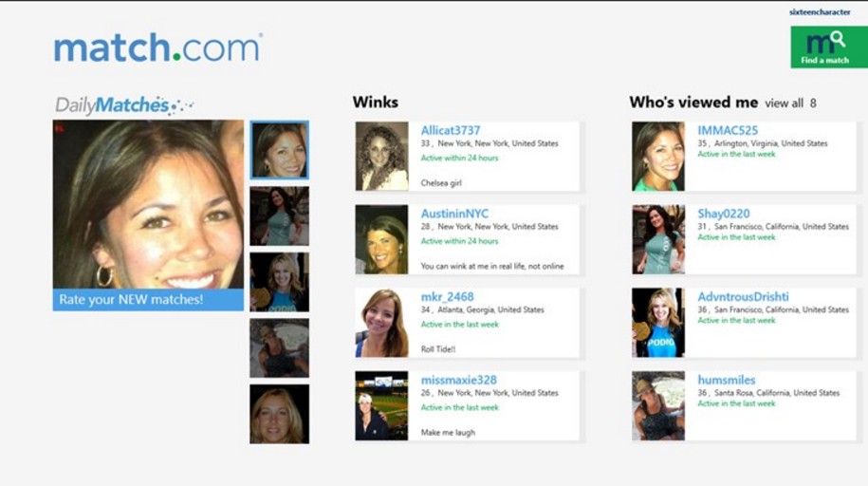Click the Winks section heading
This screenshot has width=868, height=486.
coord(376,102)
